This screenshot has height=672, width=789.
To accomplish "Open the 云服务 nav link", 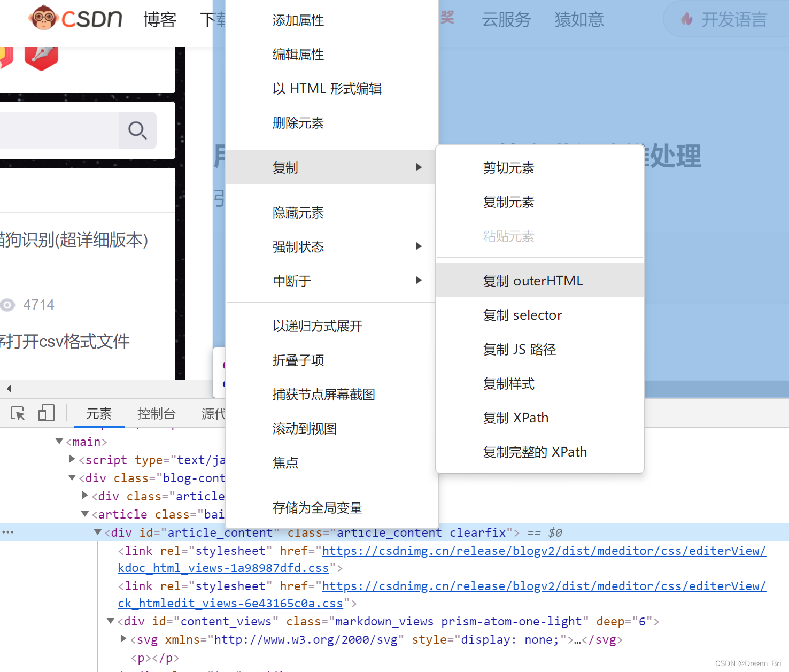I will point(506,20).
